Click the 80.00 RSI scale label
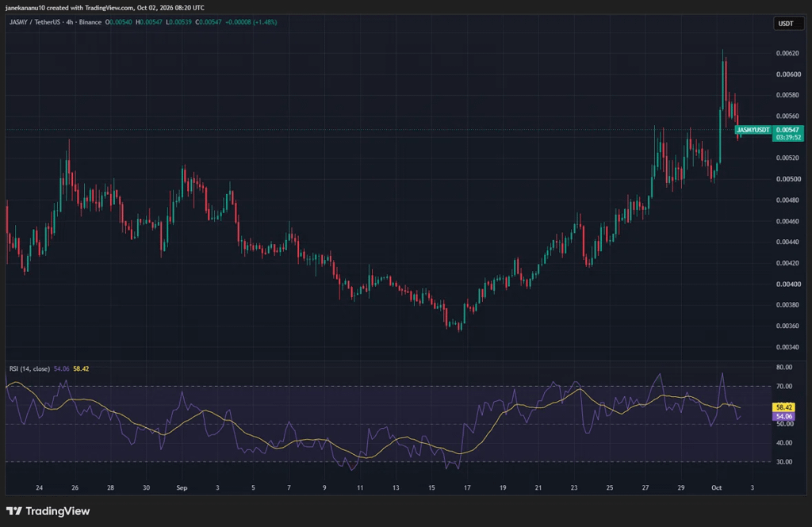 tap(784, 368)
